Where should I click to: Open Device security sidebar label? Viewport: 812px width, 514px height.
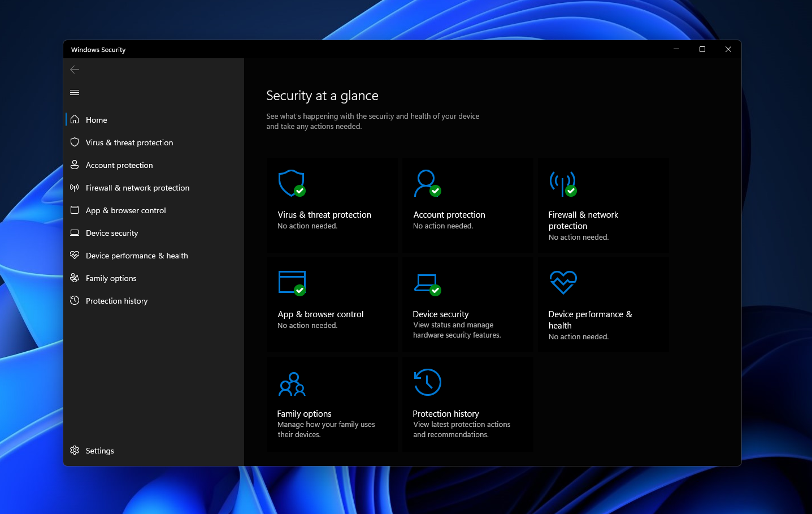(x=112, y=233)
